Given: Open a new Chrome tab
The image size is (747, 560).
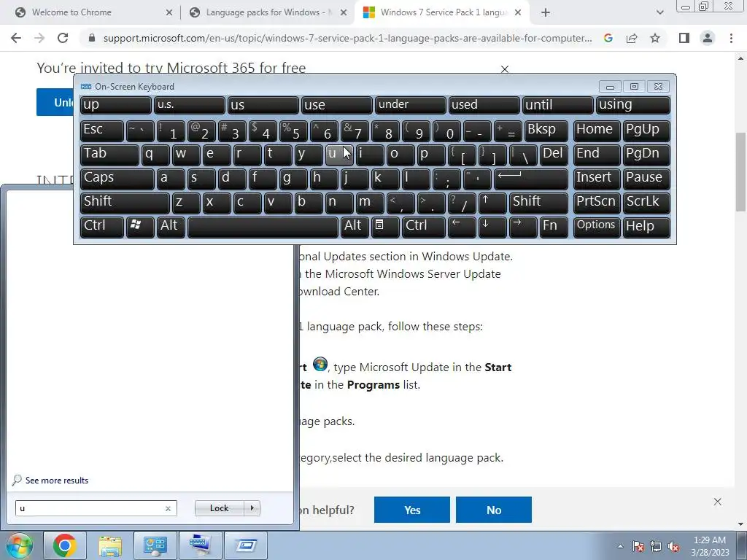Looking at the screenshot, I should click(546, 13).
